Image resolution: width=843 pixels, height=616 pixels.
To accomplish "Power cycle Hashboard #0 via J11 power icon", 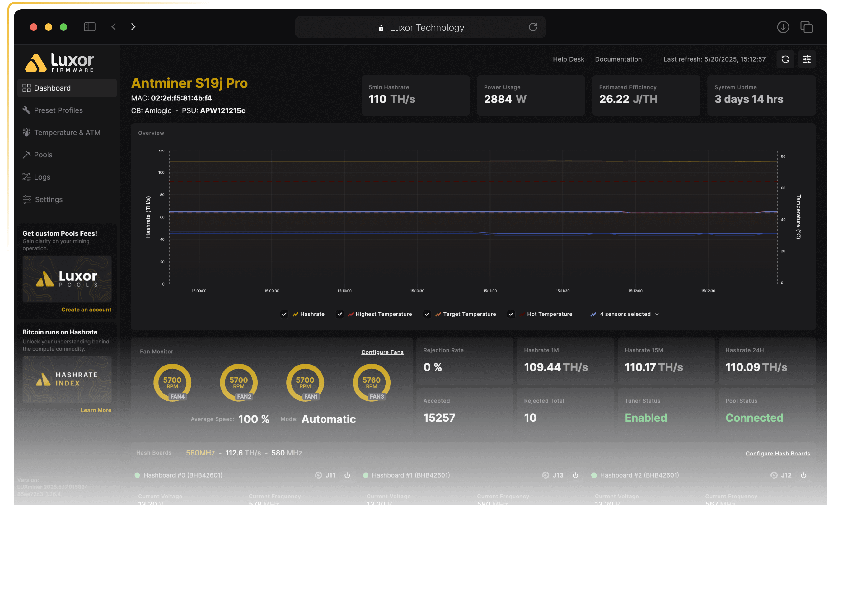I will point(347,475).
